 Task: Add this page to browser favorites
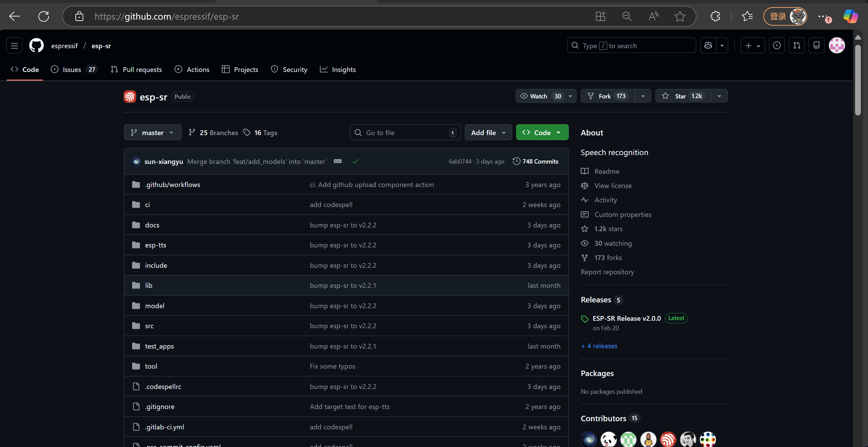click(680, 16)
